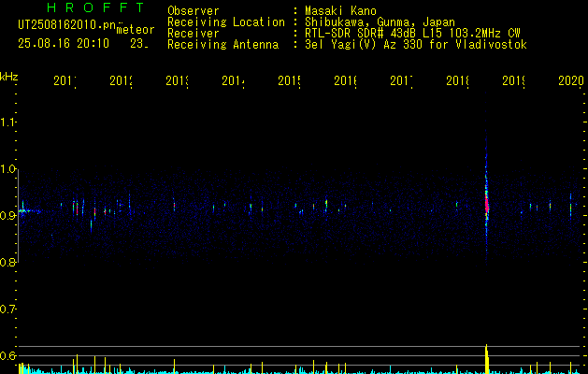Click the 0.9 kHz frequency label
This screenshot has height=374, width=588.
pyautogui.click(x=7, y=215)
